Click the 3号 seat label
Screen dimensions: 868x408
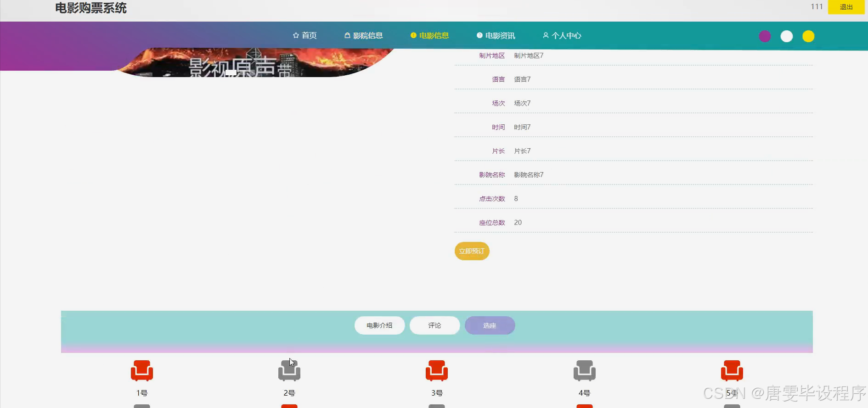pyautogui.click(x=437, y=393)
